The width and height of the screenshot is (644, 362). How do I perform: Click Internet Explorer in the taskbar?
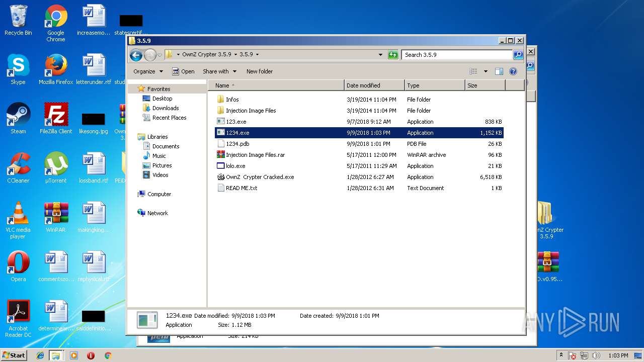(x=40, y=355)
